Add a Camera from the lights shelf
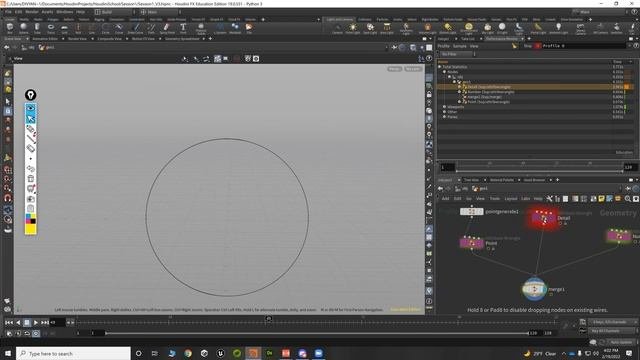Image resolution: width=640 pixels, height=360 pixels. pos(337,28)
